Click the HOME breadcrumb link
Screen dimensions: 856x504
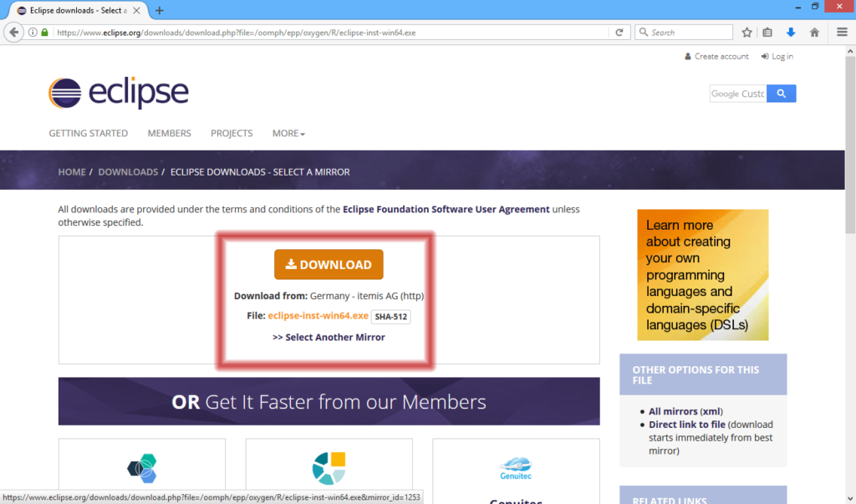(72, 172)
